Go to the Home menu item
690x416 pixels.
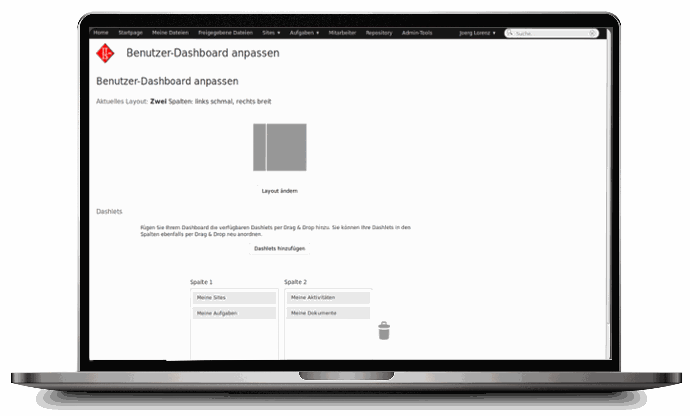[100, 33]
